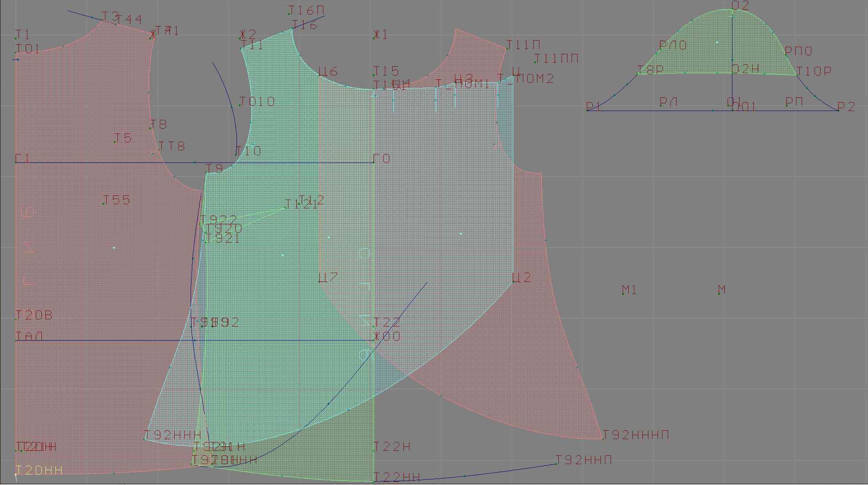This screenshot has width=868, height=485.
Task: Select sleeve cap point О2
Action: [x=732, y=10]
